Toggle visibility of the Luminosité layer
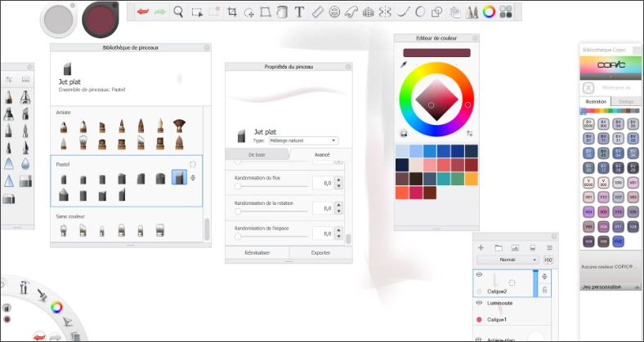Image resolution: width=644 pixels, height=342 pixels. pyautogui.click(x=480, y=303)
